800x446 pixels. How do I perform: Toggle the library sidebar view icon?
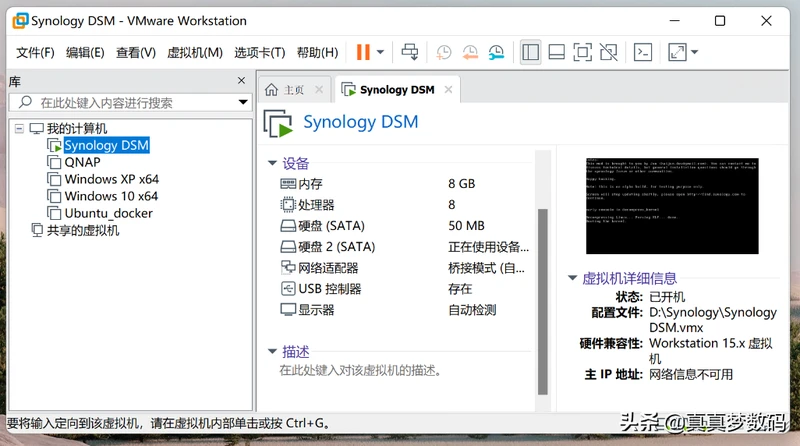(x=531, y=52)
